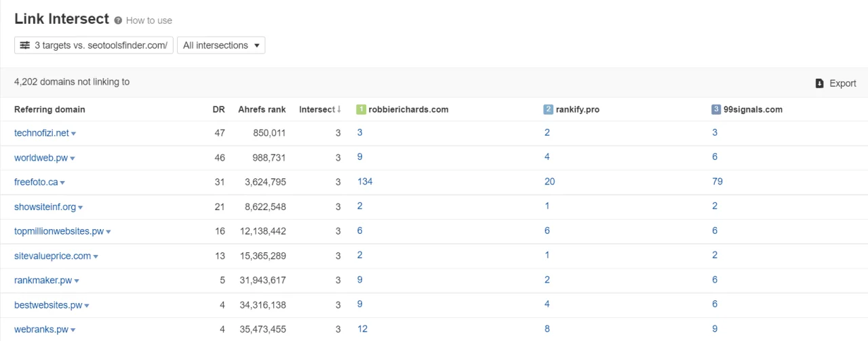Click the DR column header
Viewport: 868px width, 341px height.
pos(218,109)
